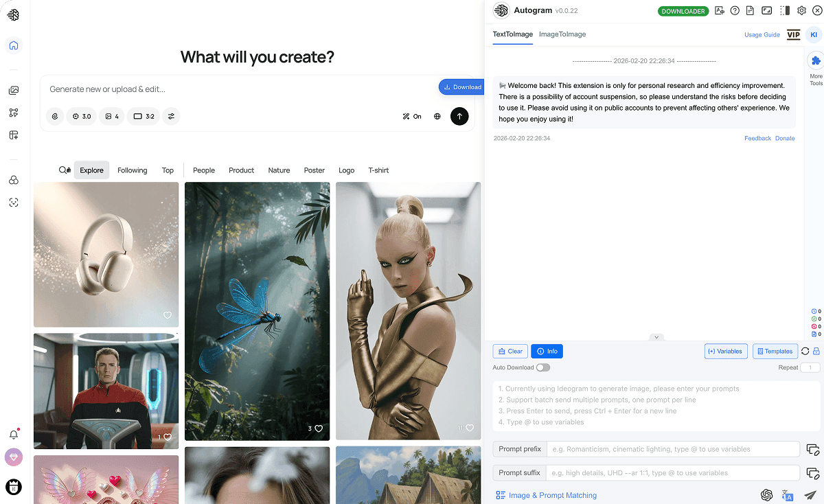This screenshot has width=824, height=504.
Task: Click the picture-in-picture window icon
Action: point(766,10)
